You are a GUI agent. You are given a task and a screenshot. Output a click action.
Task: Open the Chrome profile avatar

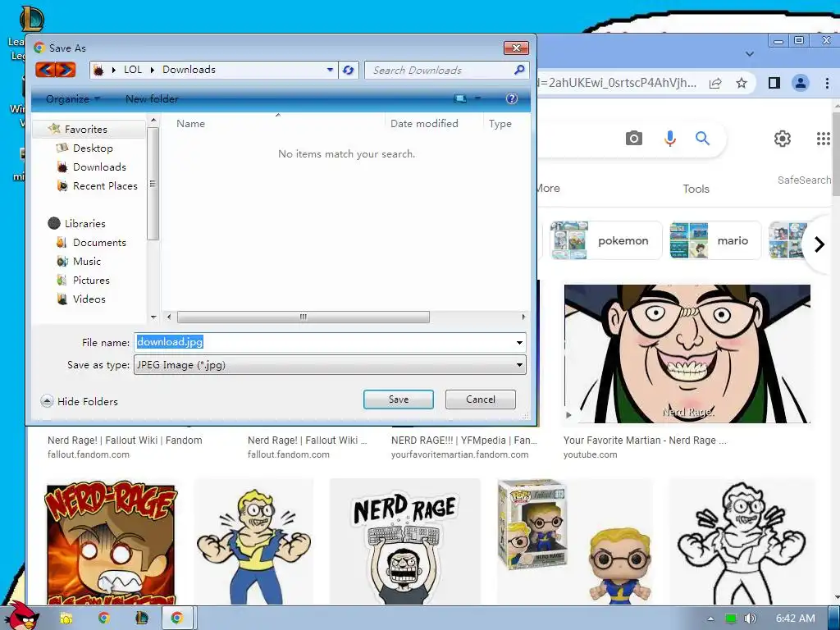click(801, 83)
